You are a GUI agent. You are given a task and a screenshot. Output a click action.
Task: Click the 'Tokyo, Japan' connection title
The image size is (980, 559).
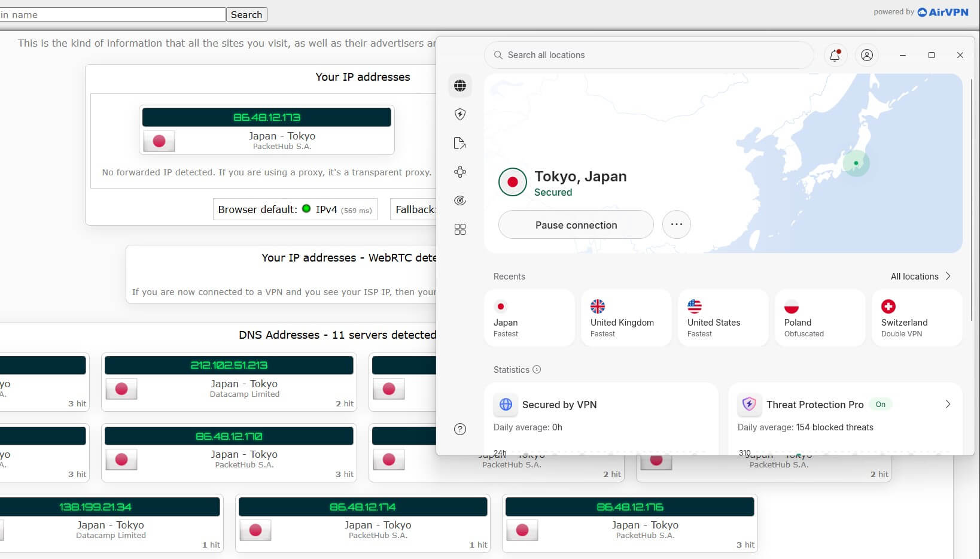click(x=580, y=177)
